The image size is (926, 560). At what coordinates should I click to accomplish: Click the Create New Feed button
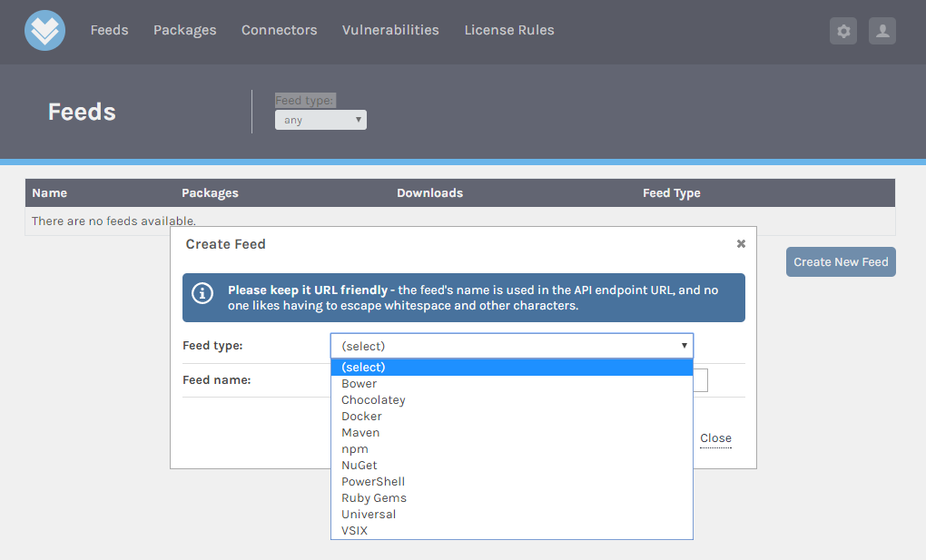pyautogui.click(x=841, y=262)
